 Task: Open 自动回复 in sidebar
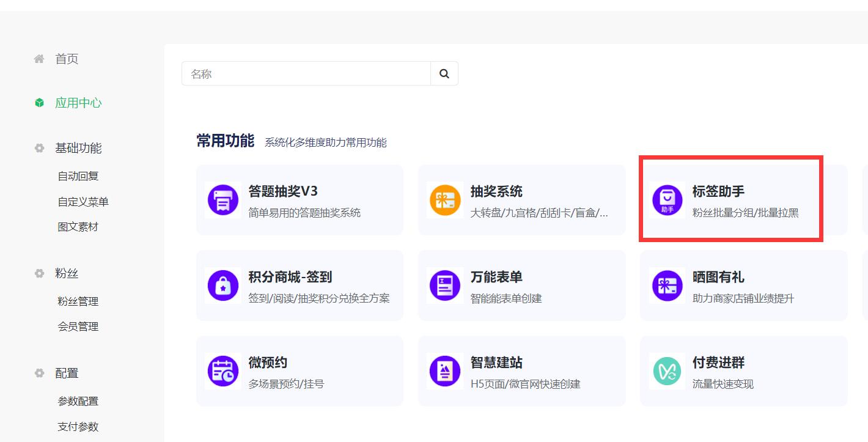point(78,176)
